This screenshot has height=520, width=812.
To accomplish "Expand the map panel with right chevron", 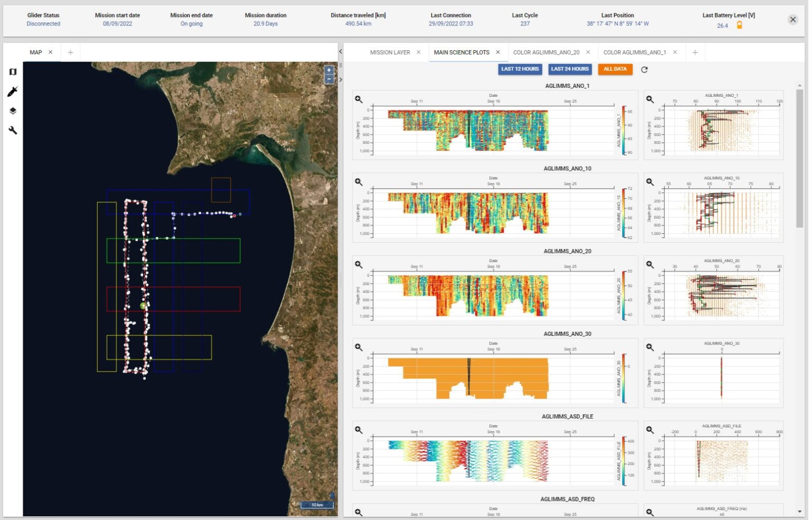I will click(x=340, y=80).
